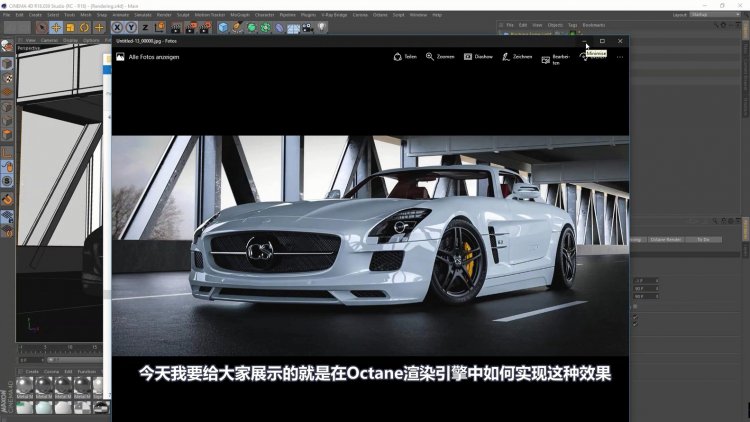Viewport: 750px width, 422px height.
Task: Toggle the X axis lock
Action: click(x=117, y=28)
